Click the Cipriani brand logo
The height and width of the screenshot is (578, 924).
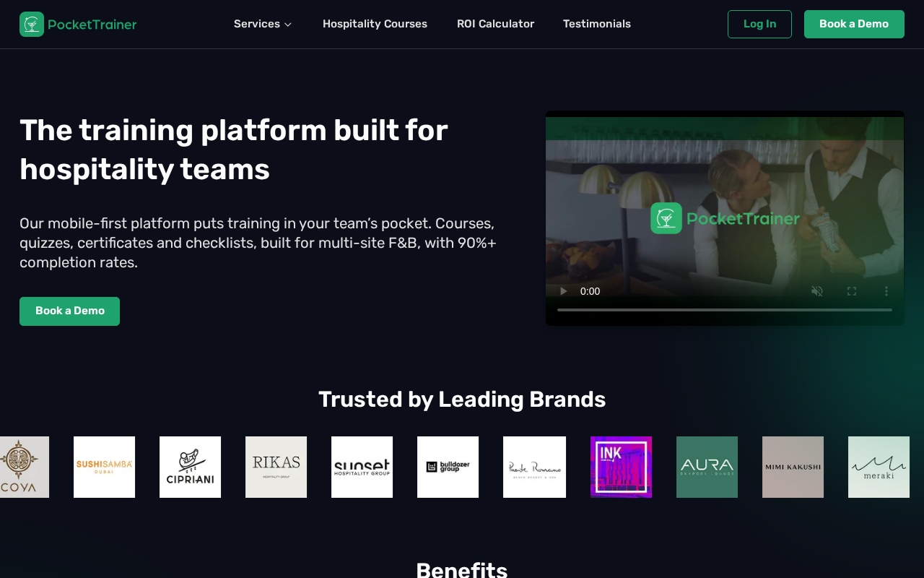[190, 467]
